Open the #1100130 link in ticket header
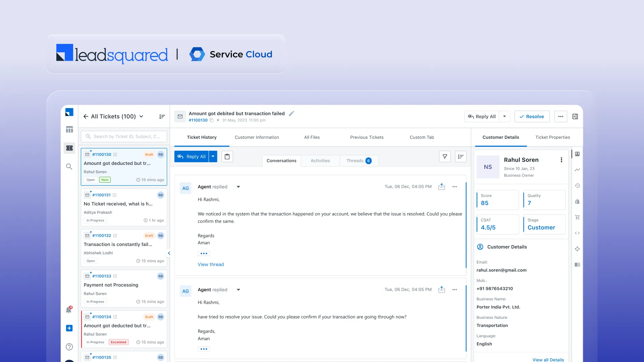The image size is (644, 362). pyautogui.click(x=198, y=120)
